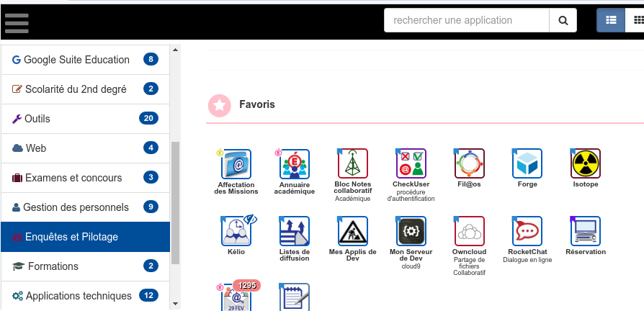This screenshot has width=644, height=311.
Task: Open Mes Applis de Dev
Action: (353, 231)
